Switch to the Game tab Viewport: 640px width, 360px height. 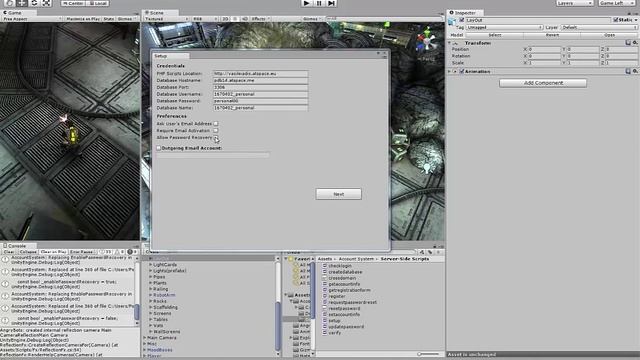click(13, 13)
